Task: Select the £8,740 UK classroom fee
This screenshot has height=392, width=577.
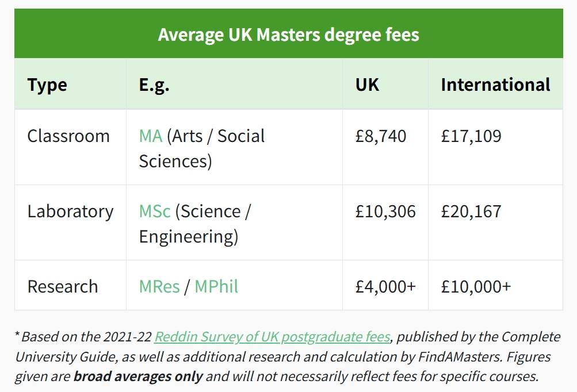Action: [381, 136]
